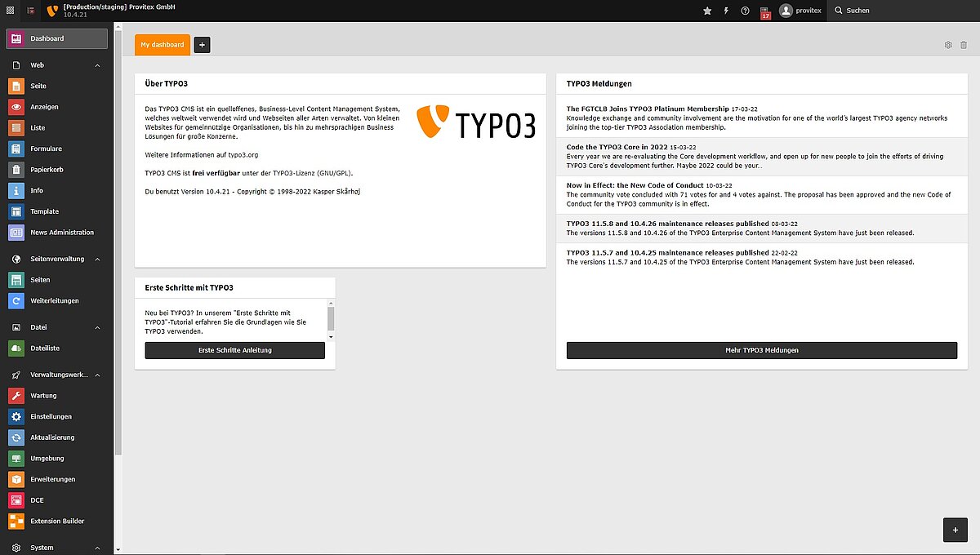
Task: Open the Umgebung module
Action: 56,459
